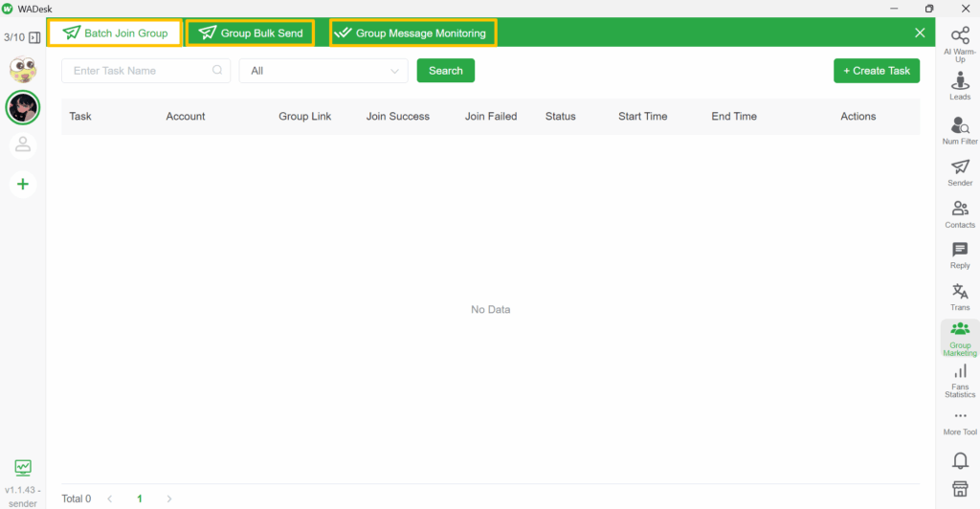Click the Task column header
980x509 pixels.
(80, 116)
